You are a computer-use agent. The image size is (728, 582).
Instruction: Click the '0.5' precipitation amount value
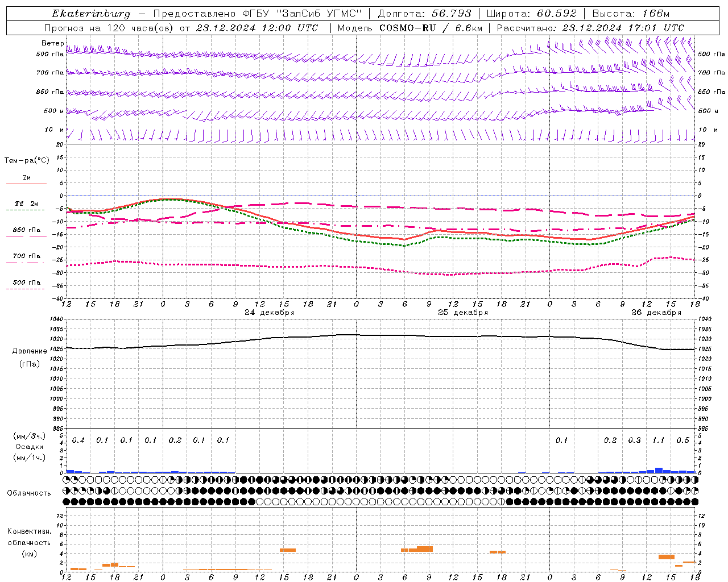pos(682,440)
